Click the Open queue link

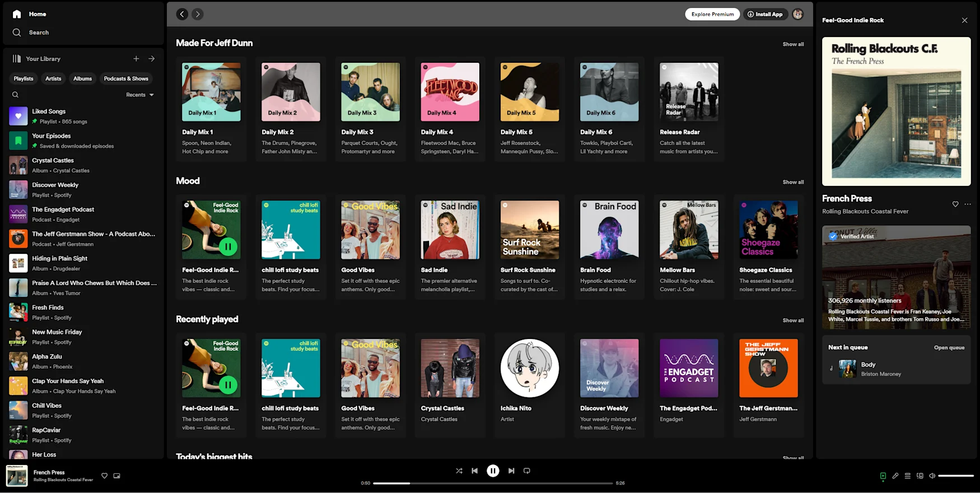click(949, 347)
